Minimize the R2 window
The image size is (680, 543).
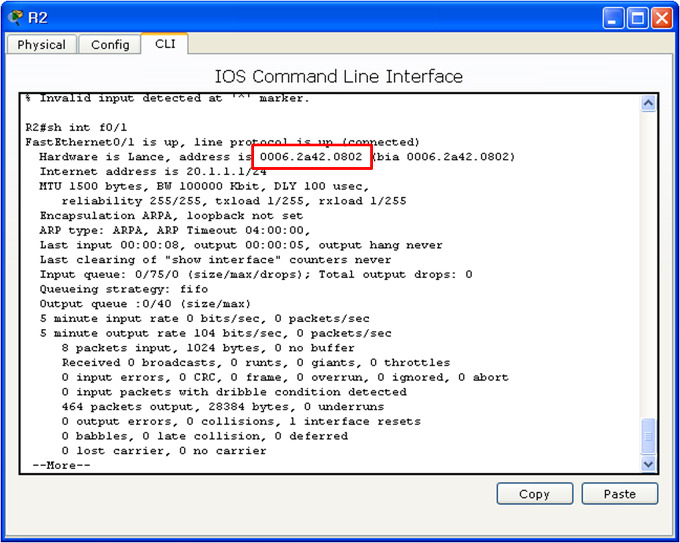[613, 19]
